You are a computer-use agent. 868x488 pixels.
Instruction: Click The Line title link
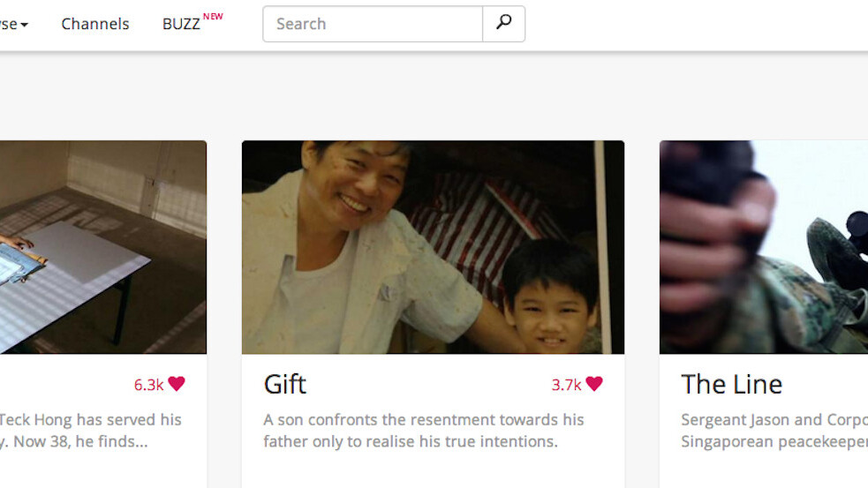pos(732,384)
